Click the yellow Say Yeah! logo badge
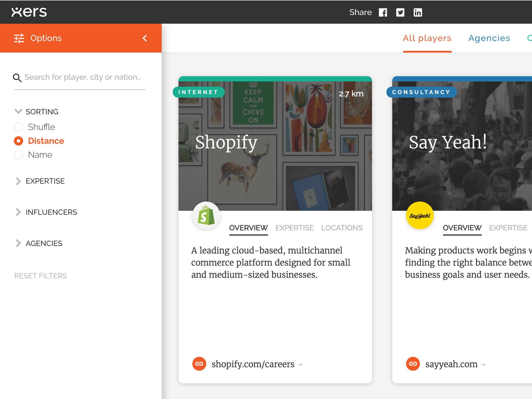The image size is (532, 399). tap(420, 215)
